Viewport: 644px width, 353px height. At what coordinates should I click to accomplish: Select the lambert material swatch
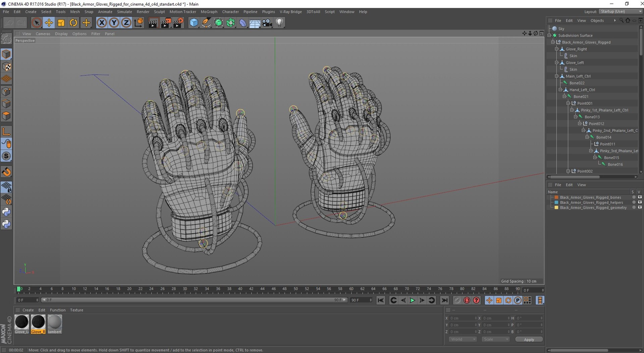55,324
